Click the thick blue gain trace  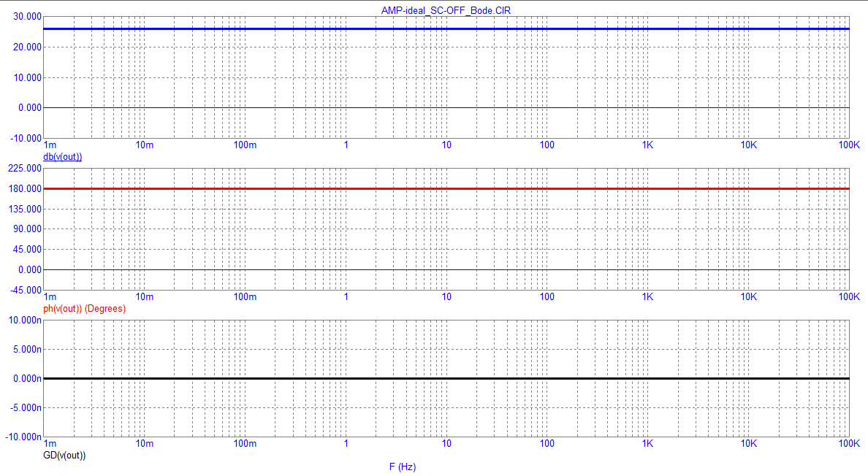[446, 28]
